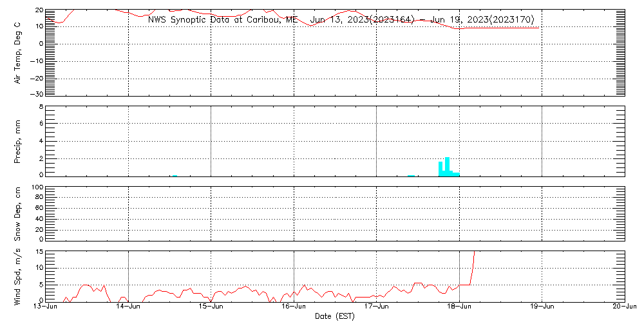Click the "NWS Synoptic Data at Caribou" title
The height and width of the screenshot is (322, 644).
coord(223,20)
